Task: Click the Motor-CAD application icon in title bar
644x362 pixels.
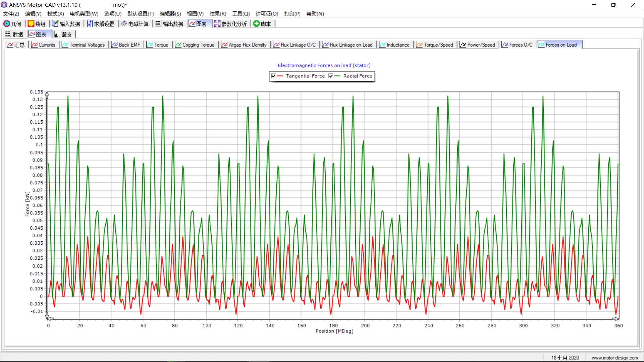Action: pos(4,5)
